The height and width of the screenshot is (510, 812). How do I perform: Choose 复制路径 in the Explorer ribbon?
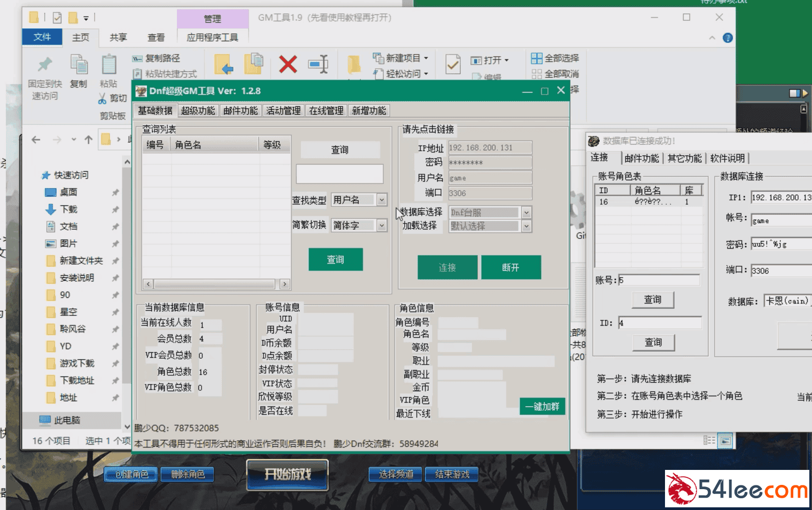point(156,58)
